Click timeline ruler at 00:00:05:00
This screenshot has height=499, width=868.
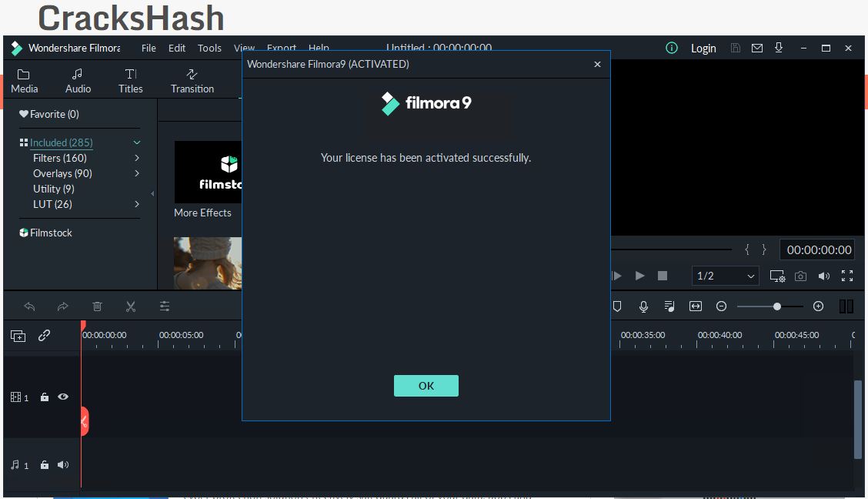coord(181,335)
